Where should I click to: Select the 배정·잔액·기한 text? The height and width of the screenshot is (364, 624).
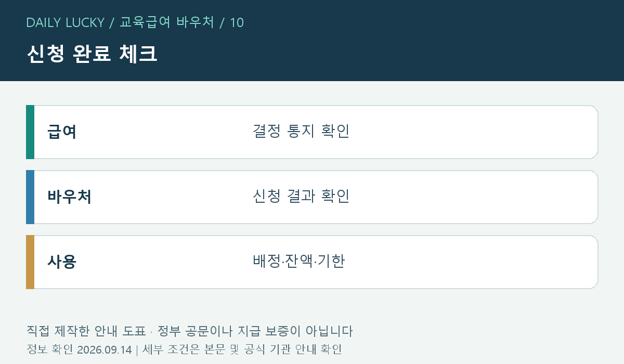click(x=299, y=262)
